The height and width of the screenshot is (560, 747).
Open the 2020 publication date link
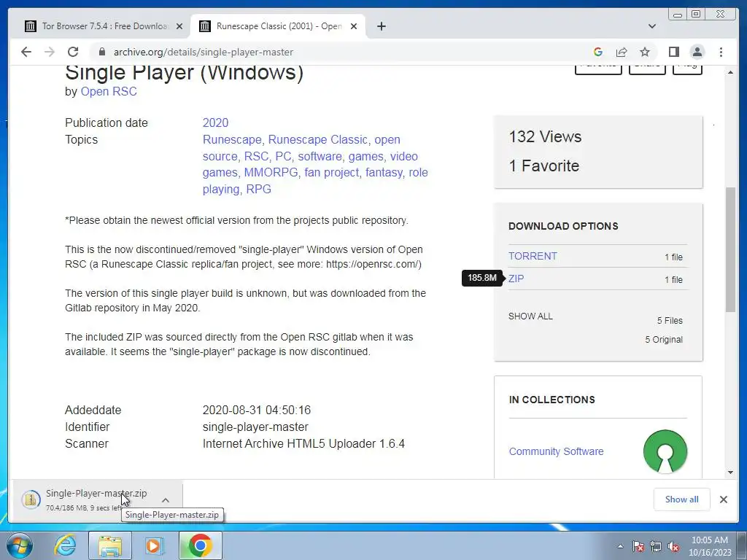point(215,122)
